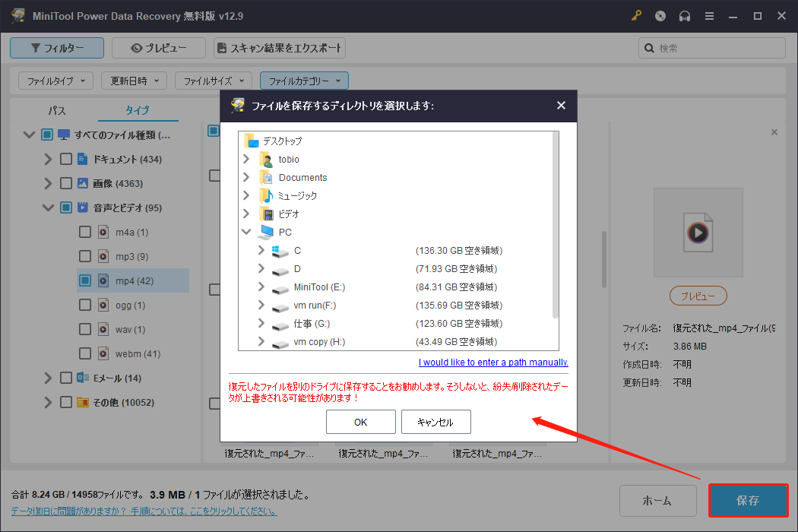Click the vm run(F:) drive icon
This screenshot has height=532, width=798.
[x=280, y=306]
